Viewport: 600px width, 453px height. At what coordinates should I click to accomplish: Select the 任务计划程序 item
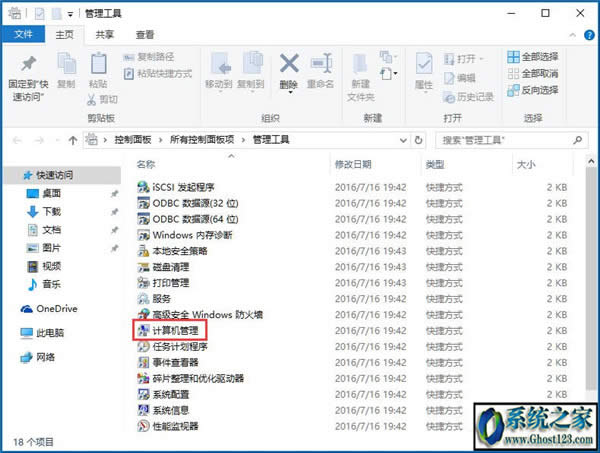[181, 346]
